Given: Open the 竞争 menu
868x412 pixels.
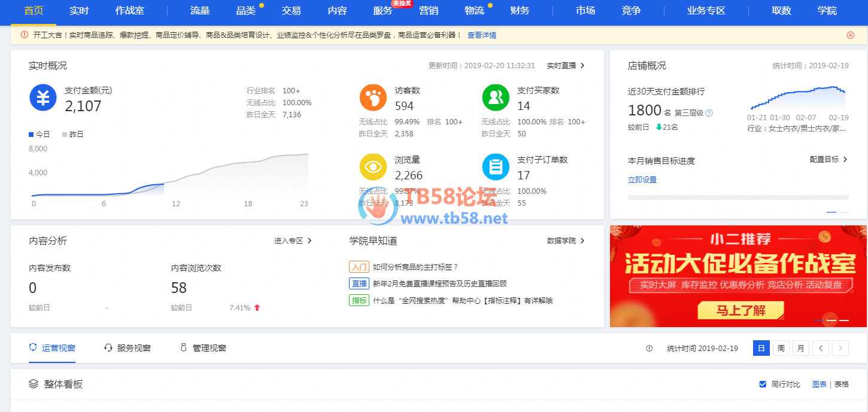Looking at the screenshot, I should coord(631,11).
